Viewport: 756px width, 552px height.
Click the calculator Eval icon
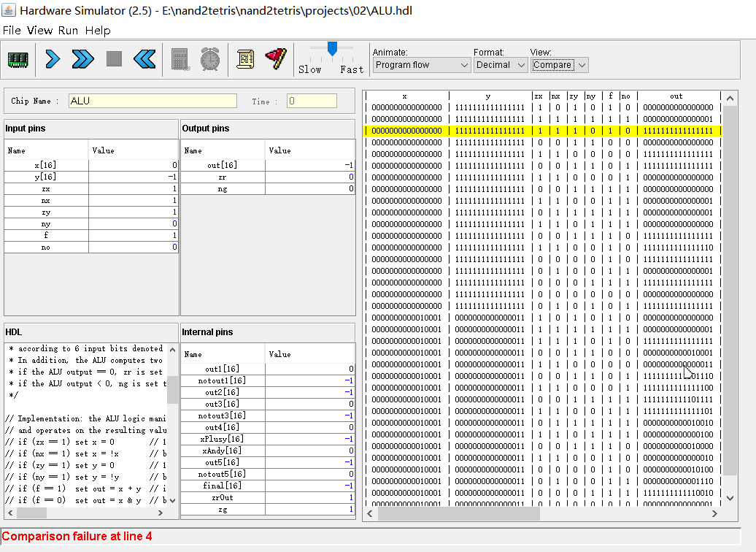[x=180, y=59]
